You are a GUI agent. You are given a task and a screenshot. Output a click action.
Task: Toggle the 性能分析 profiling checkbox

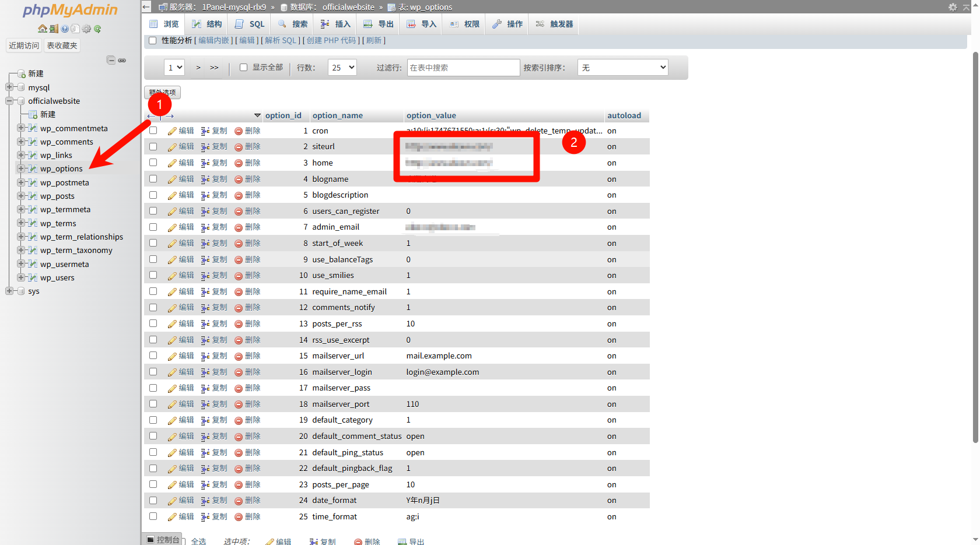[x=153, y=41]
